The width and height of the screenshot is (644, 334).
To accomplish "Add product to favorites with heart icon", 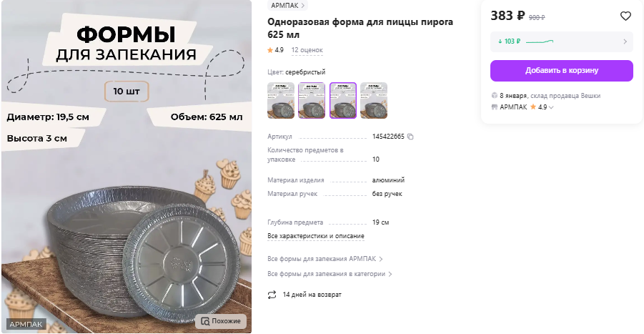I will 625,16.
